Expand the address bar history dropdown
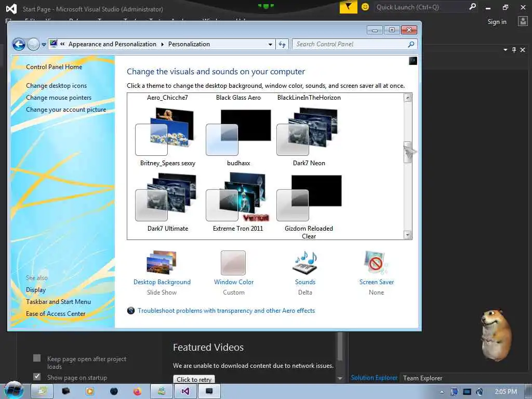Screen dimensions: 532x399 pyautogui.click(x=270, y=45)
